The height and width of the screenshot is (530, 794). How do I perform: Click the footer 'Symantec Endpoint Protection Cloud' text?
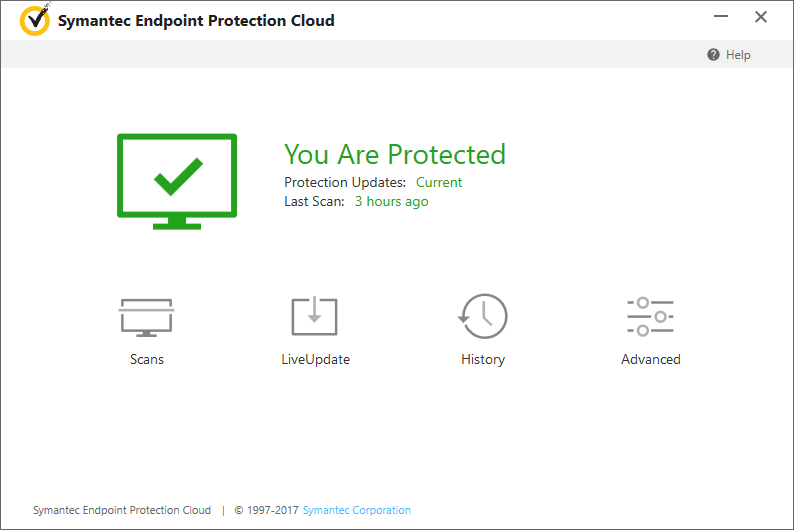point(122,510)
